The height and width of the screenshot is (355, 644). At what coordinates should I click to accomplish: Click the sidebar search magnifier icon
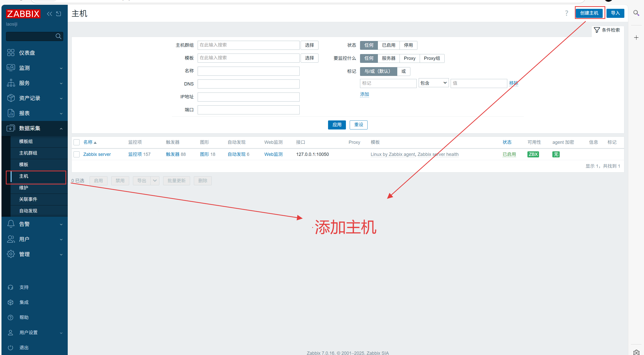point(58,36)
